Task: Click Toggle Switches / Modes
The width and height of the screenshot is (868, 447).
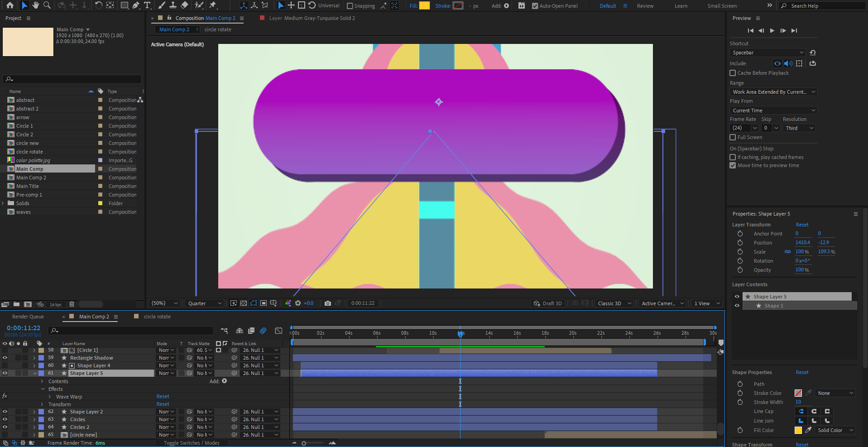Action: (192, 443)
